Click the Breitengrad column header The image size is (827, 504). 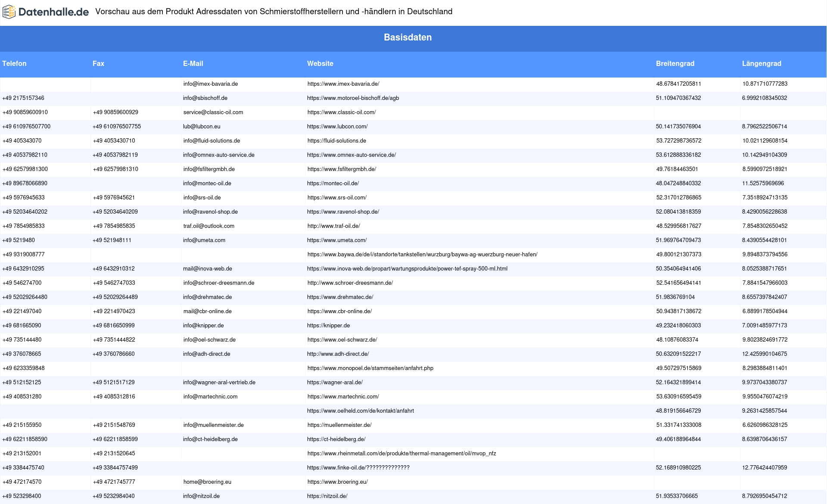pyautogui.click(x=675, y=64)
